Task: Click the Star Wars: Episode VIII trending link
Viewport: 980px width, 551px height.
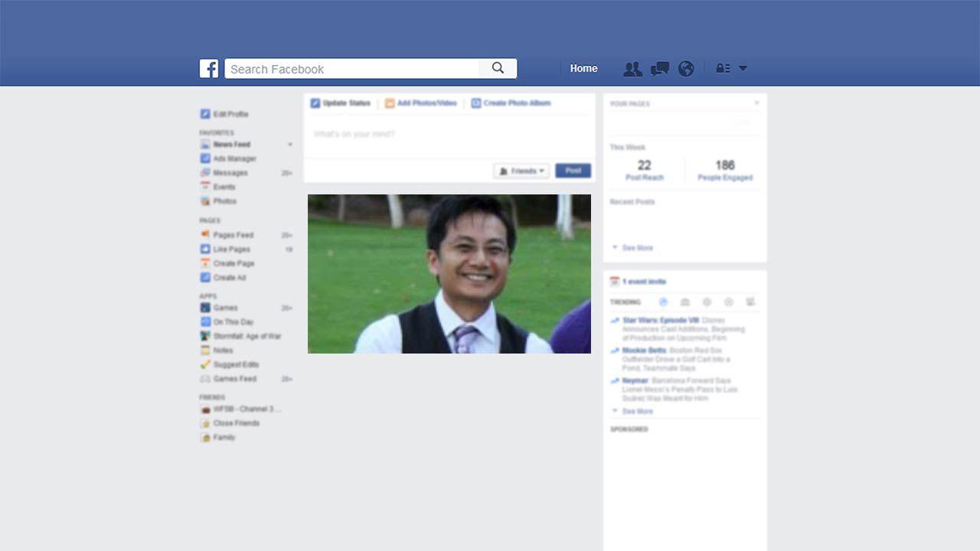Action: coord(660,321)
